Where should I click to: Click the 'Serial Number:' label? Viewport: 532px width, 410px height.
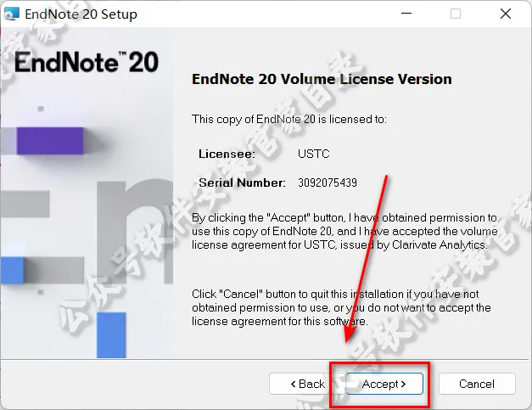click(x=242, y=183)
